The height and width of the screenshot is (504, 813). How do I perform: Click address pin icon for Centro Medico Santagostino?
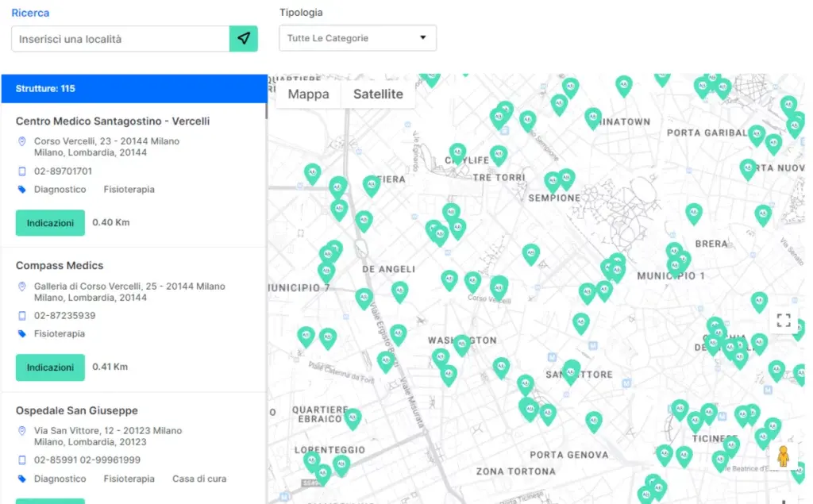pos(21,141)
